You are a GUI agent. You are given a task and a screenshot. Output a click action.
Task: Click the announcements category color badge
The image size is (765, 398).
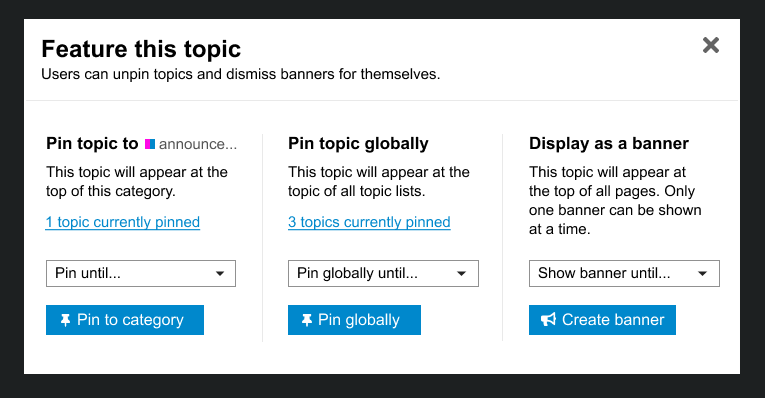tap(150, 144)
